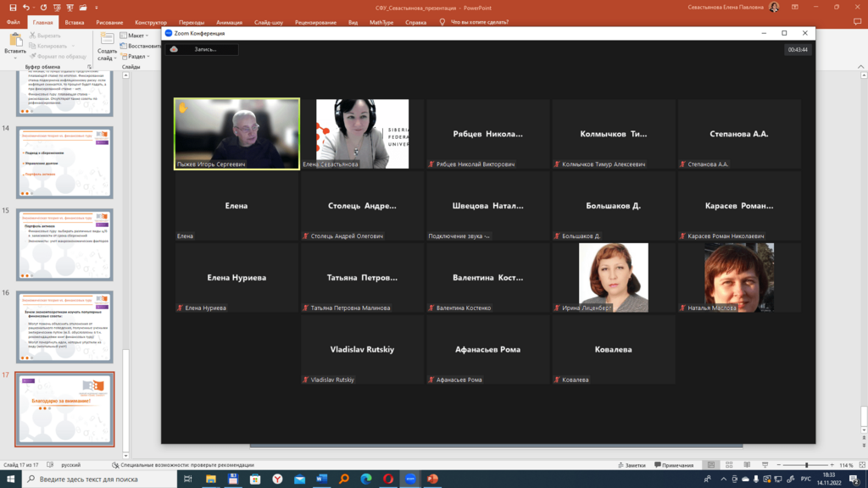
Task: Select slide 15 thumbnail in the slide panel
Action: [x=64, y=245]
